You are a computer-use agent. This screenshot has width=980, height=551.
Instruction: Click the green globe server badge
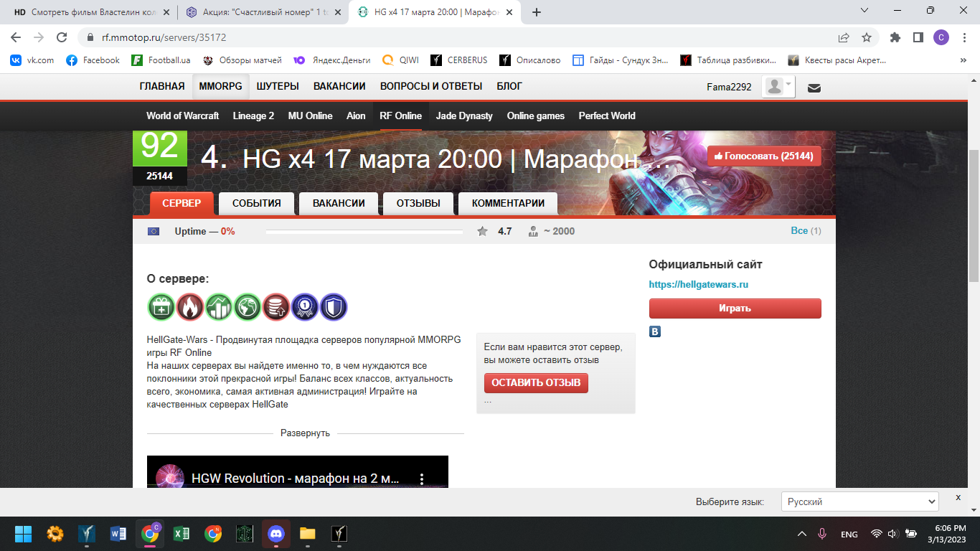pyautogui.click(x=248, y=307)
